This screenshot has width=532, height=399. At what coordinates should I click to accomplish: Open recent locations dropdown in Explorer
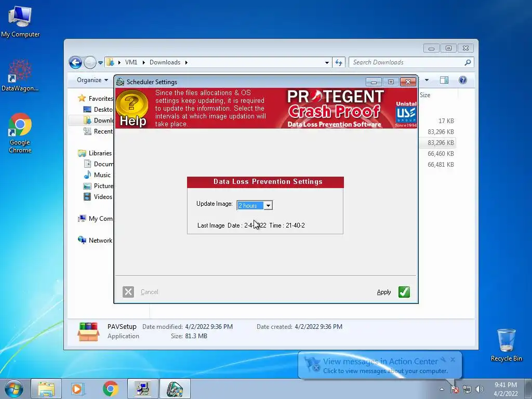pyautogui.click(x=100, y=62)
